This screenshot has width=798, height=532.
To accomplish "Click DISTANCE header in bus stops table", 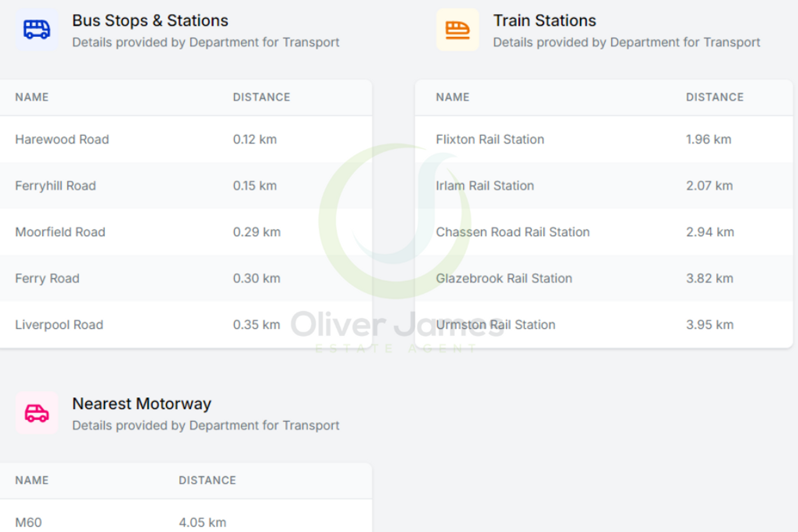I will click(x=262, y=97).
